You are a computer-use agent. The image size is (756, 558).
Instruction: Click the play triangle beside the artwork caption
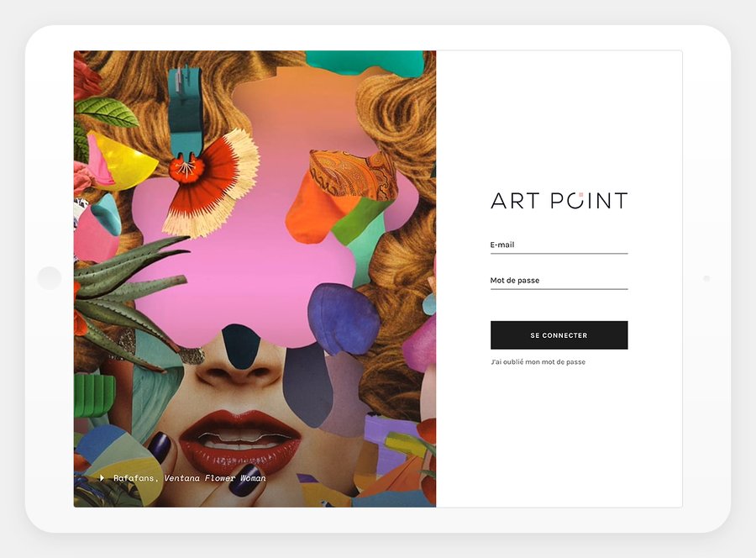102,478
